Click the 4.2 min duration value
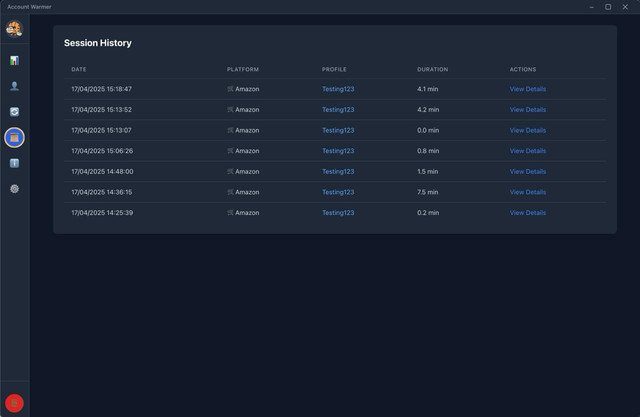This screenshot has width=640, height=417. 428,109
